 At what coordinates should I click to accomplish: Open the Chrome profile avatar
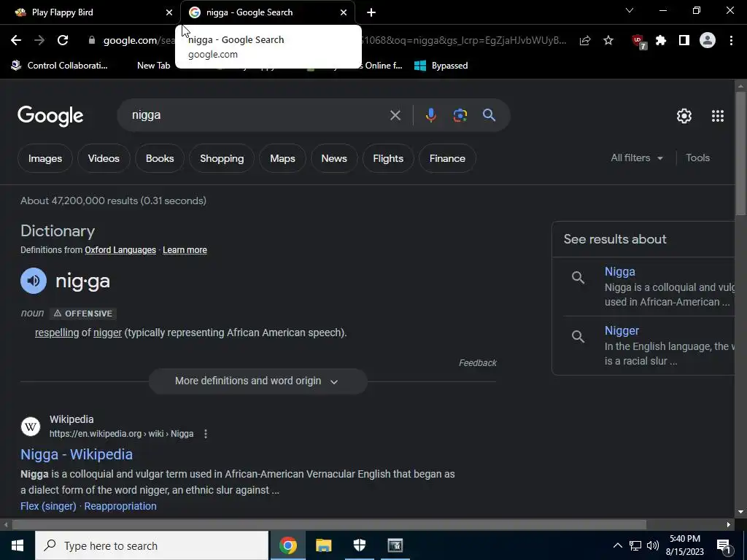[x=708, y=41]
